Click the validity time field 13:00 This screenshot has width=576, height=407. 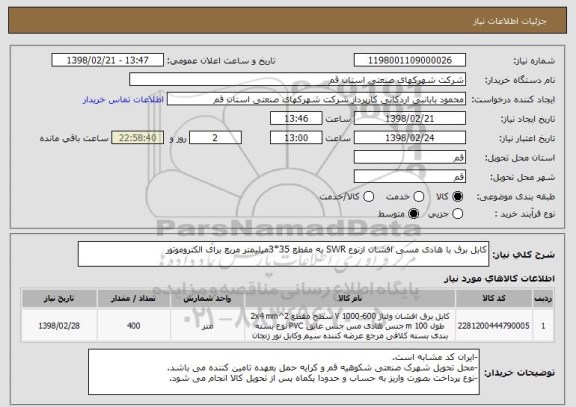296,138
